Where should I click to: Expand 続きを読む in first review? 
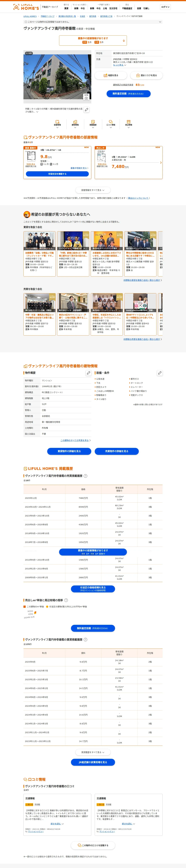pyautogui.click(x=57, y=824)
